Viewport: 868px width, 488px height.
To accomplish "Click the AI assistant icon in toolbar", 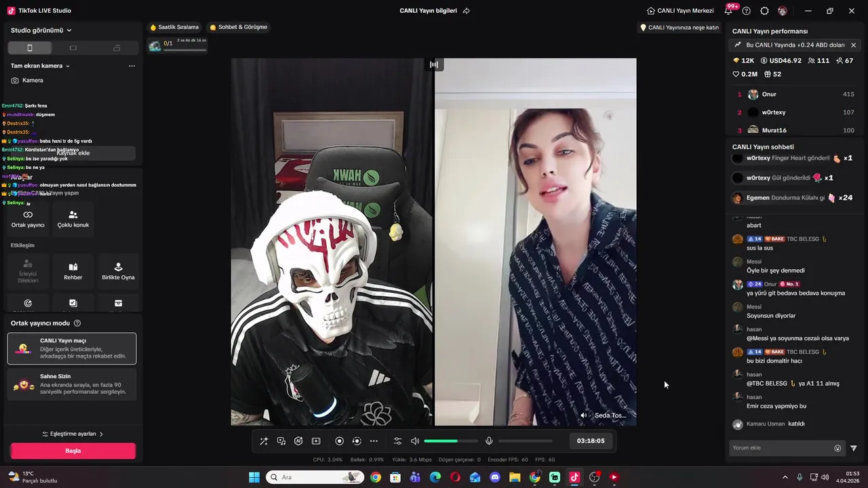I will [298, 441].
